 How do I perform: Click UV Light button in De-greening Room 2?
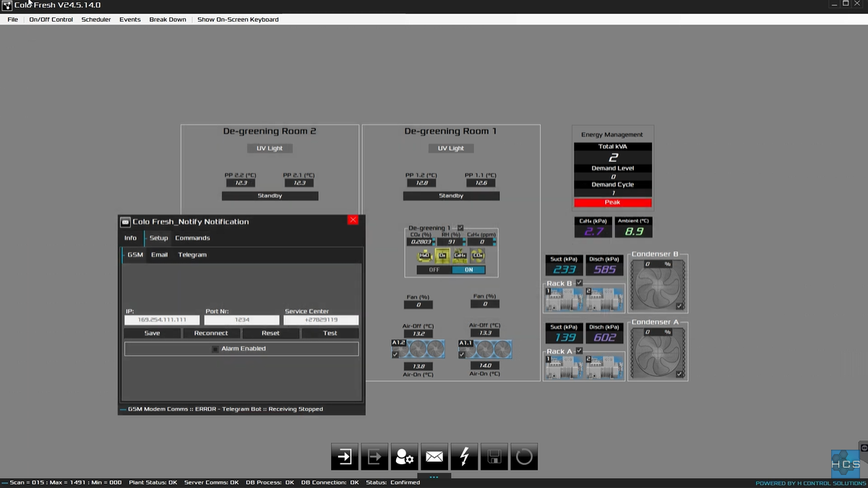[270, 148]
